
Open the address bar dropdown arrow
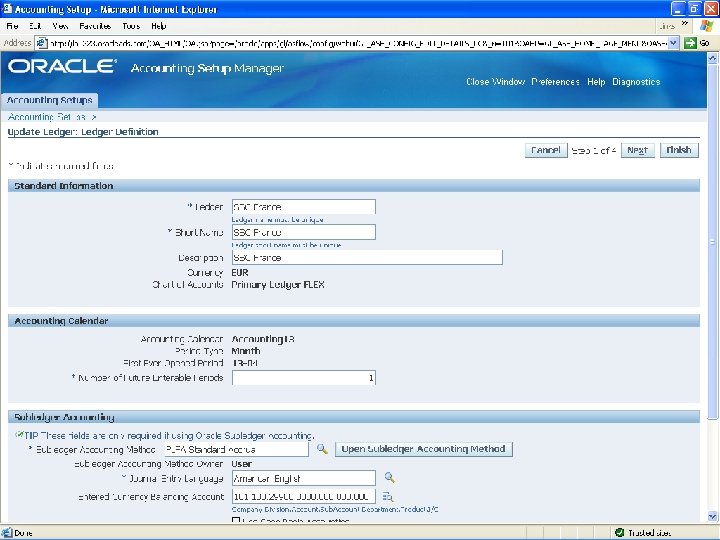pyautogui.click(x=673, y=43)
